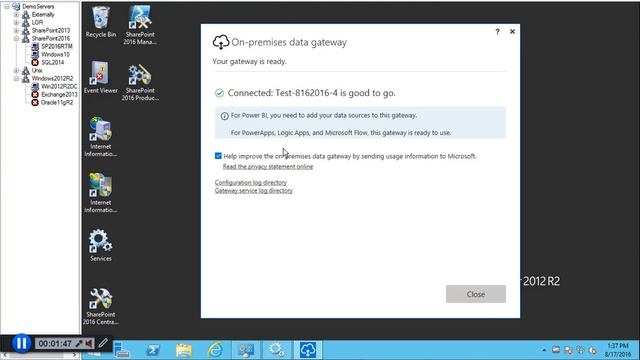Launch the Event Viewer desktop shortcut

click(100, 78)
